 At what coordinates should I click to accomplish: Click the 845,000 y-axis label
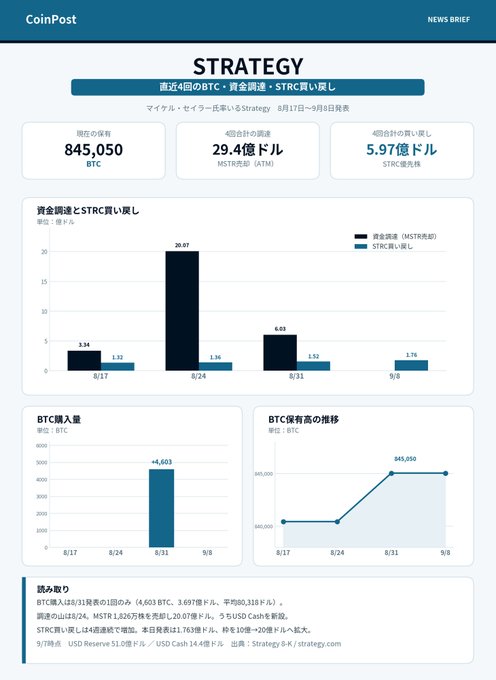(264, 474)
